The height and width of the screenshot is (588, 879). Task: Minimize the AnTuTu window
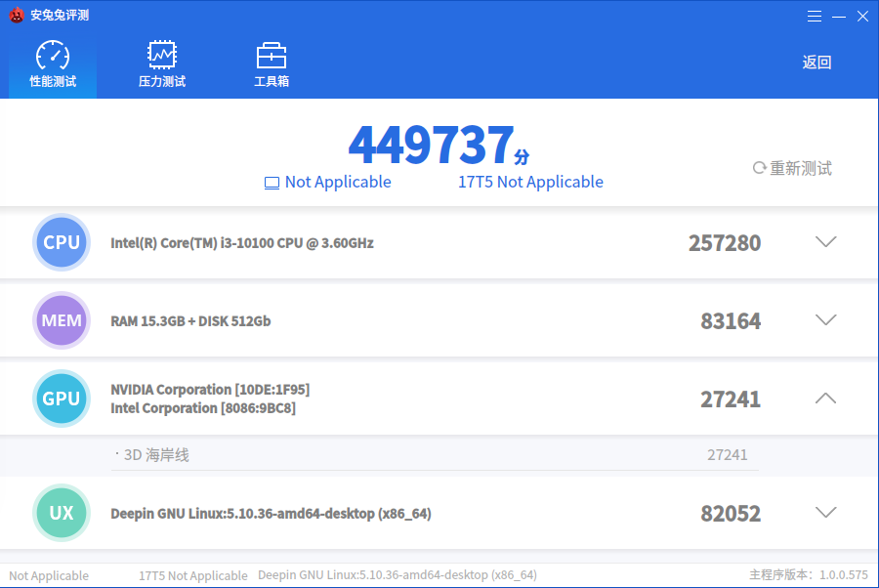pos(839,17)
